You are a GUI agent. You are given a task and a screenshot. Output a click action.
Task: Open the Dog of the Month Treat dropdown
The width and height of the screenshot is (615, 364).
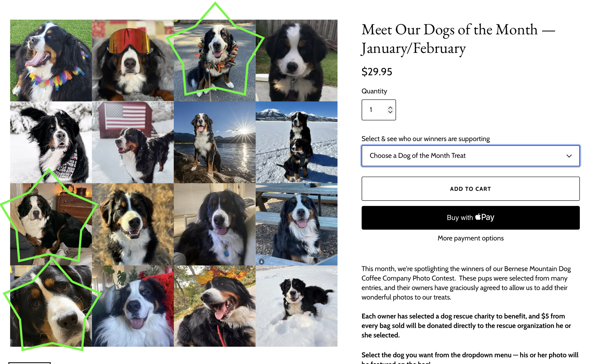[470, 156]
